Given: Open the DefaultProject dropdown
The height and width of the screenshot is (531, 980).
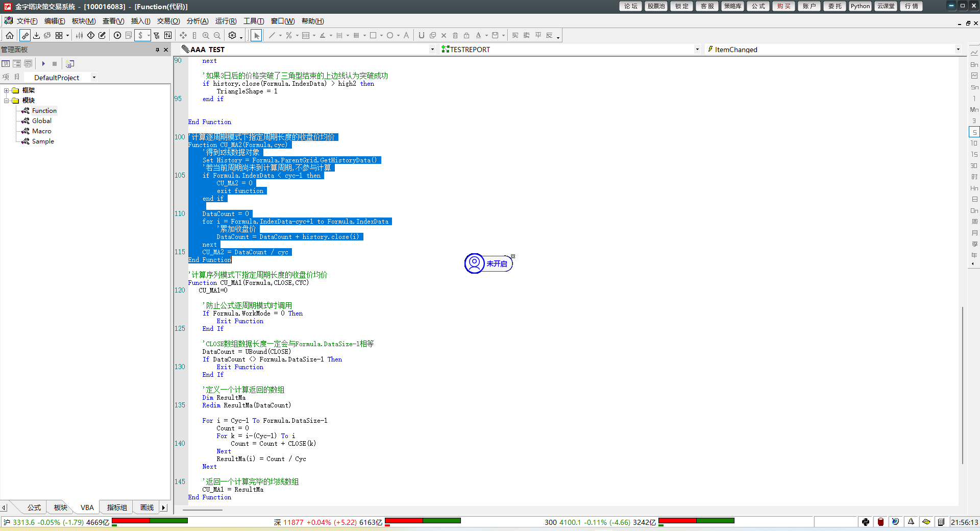Looking at the screenshot, I should (94, 78).
